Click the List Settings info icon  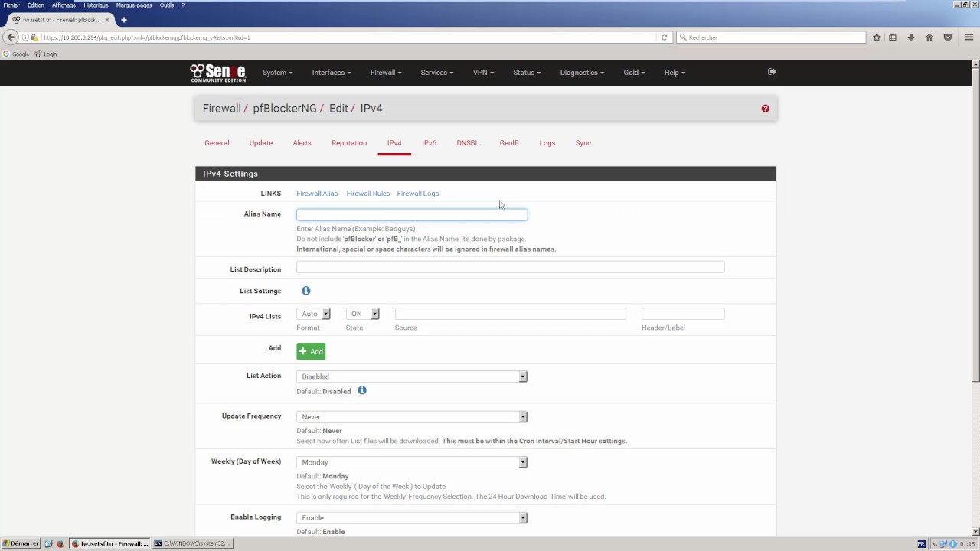[305, 291]
